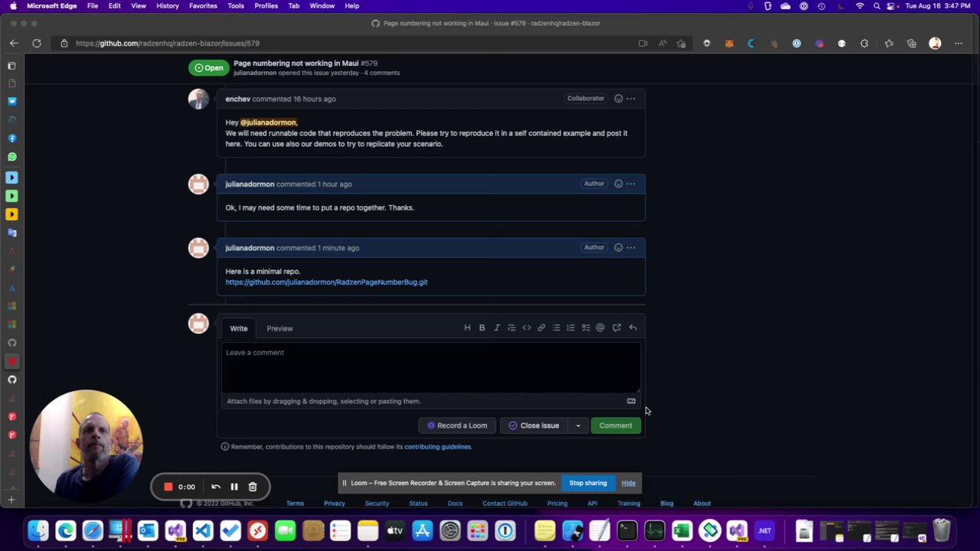Click Stop sharing button
The height and width of the screenshot is (551, 980).
pyautogui.click(x=588, y=483)
